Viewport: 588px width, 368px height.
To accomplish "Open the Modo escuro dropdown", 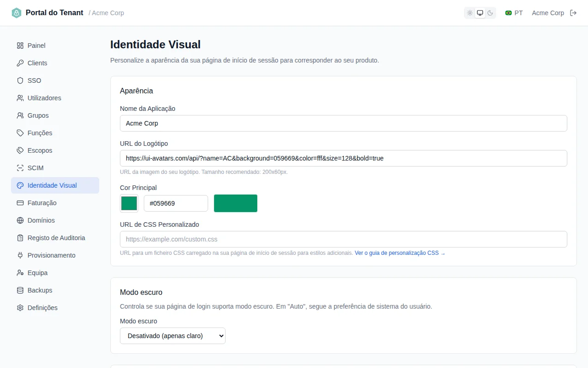I will point(173,336).
